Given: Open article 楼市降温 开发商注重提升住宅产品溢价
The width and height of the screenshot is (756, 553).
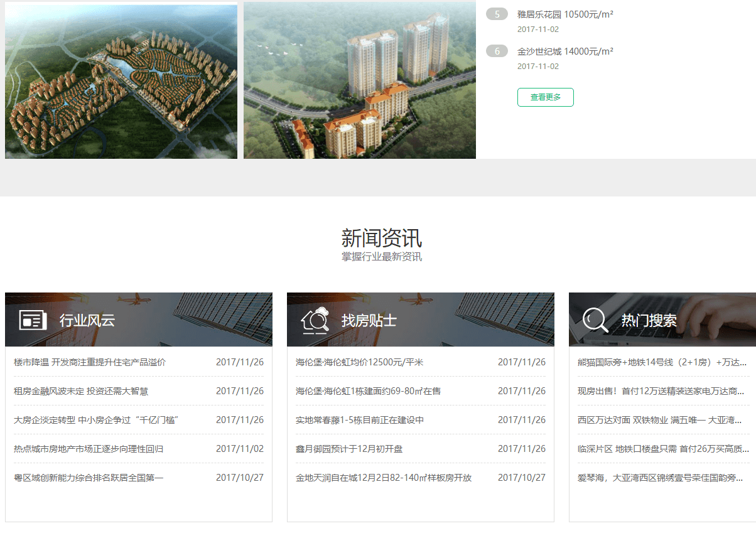Looking at the screenshot, I should 88,362.
